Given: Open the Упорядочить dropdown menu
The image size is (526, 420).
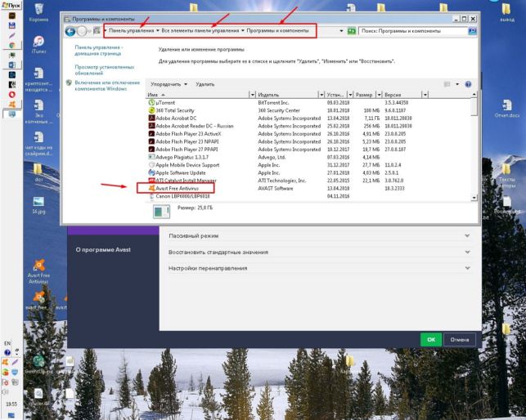Looking at the screenshot, I should click(x=169, y=84).
